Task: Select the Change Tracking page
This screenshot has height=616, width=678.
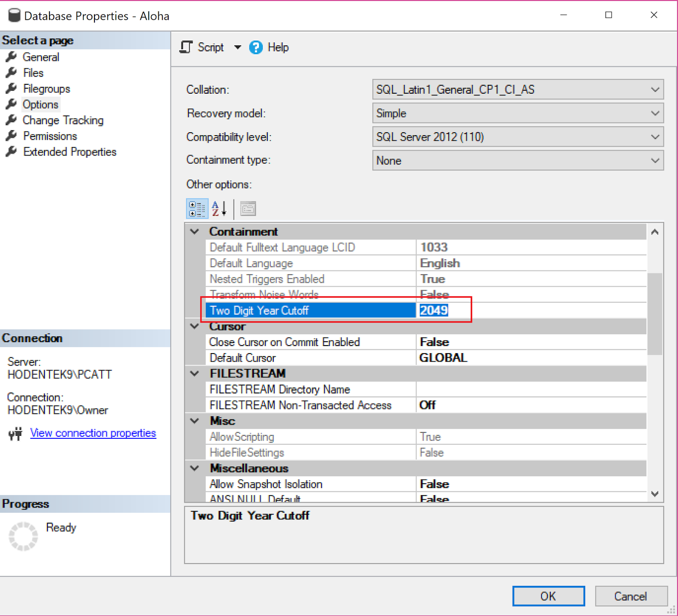Action: pyautogui.click(x=63, y=120)
